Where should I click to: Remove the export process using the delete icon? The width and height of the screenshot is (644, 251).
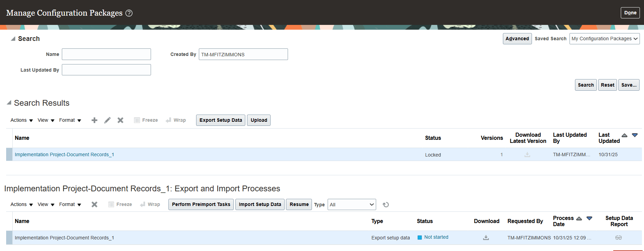(94, 204)
